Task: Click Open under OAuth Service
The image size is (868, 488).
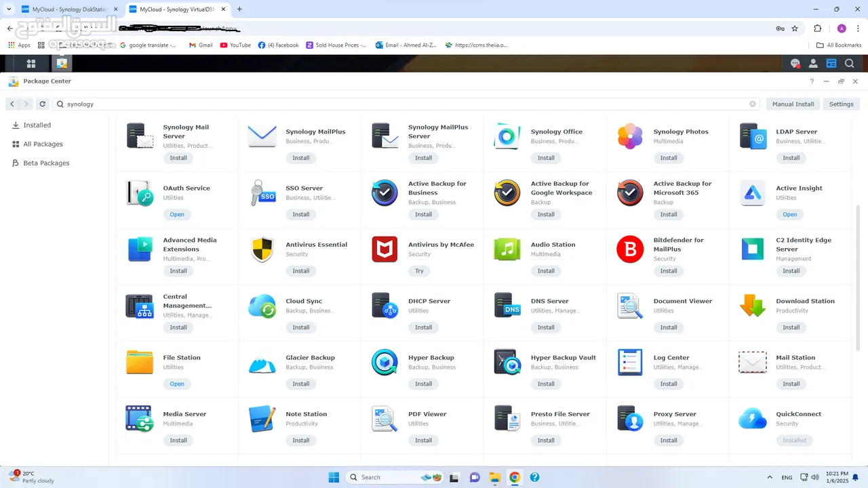Action: click(x=177, y=214)
